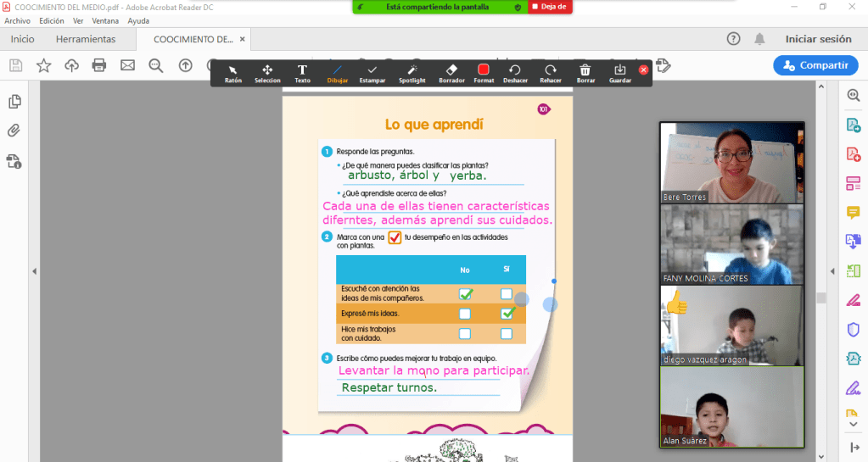The height and width of the screenshot is (462, 868).
Task: Check Sí box for Escuché con atención
Action: point(507,294)
